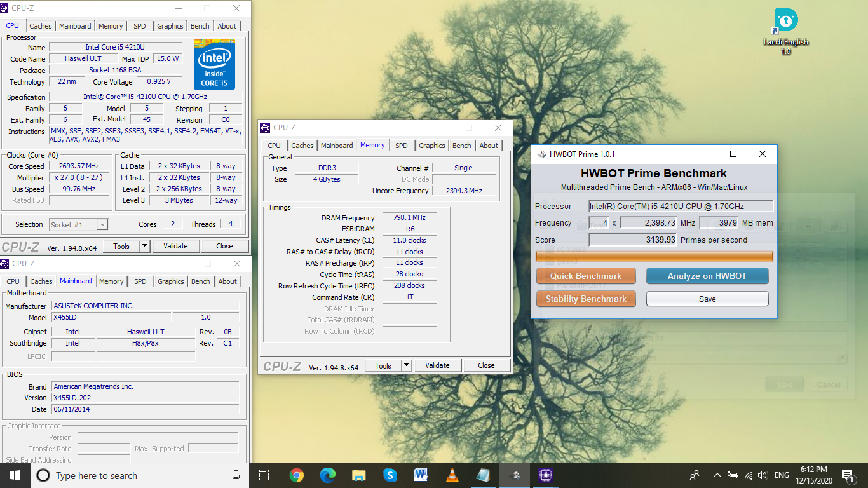The width and height of the screenshot is (868, 488).
Task: Open the volume speaker icon
Action: [x=763, y=475]
